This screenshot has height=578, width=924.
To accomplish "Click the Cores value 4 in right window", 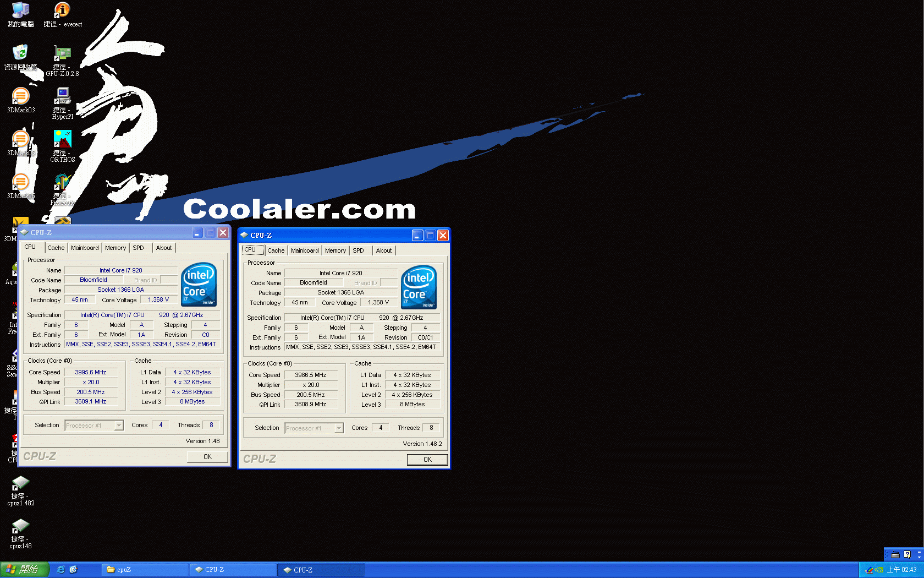I will click(381, 428).
